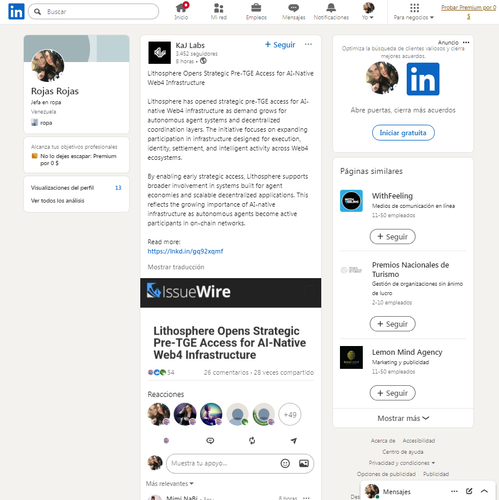Open Mi red network icon
This screenshot has height=500, width=499.
pyautogui.click(x=219, y=11)
